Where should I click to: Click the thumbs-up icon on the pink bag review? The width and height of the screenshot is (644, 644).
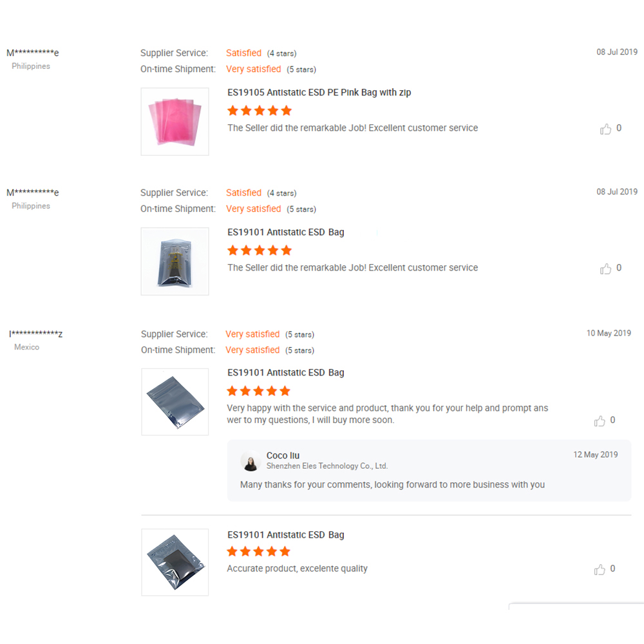click(606, 128)
